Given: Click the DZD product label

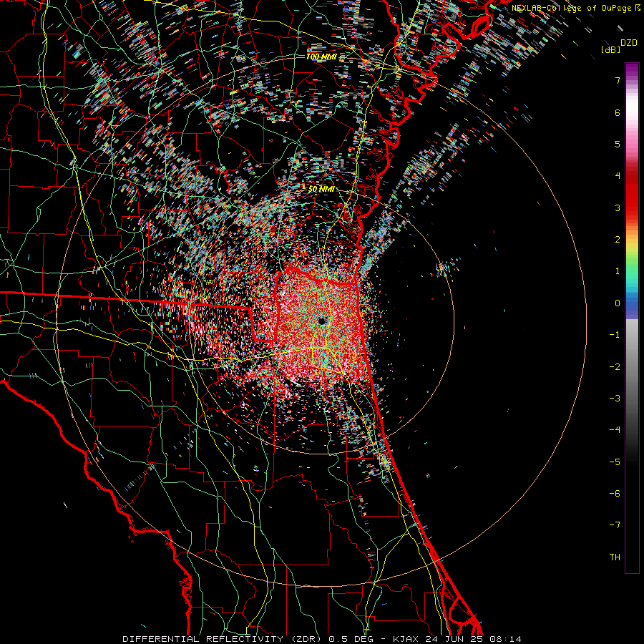Looking at the screenshot, I should click(628, 43).
